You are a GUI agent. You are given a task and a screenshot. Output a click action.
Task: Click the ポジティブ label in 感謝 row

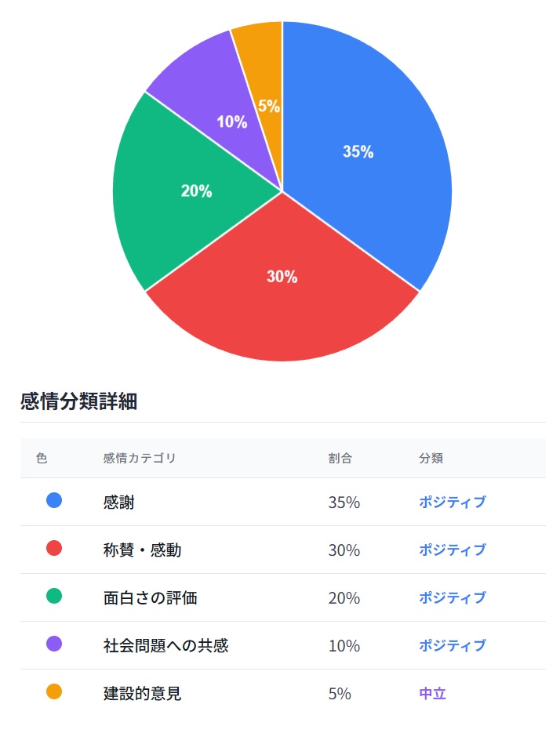[x=452, y=502]
